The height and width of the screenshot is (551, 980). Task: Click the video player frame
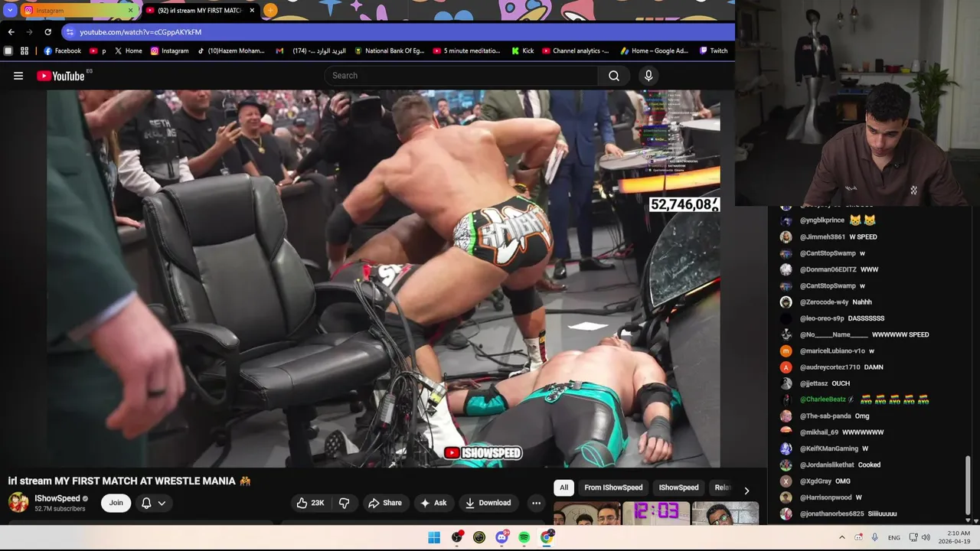[x=383, y=279]
